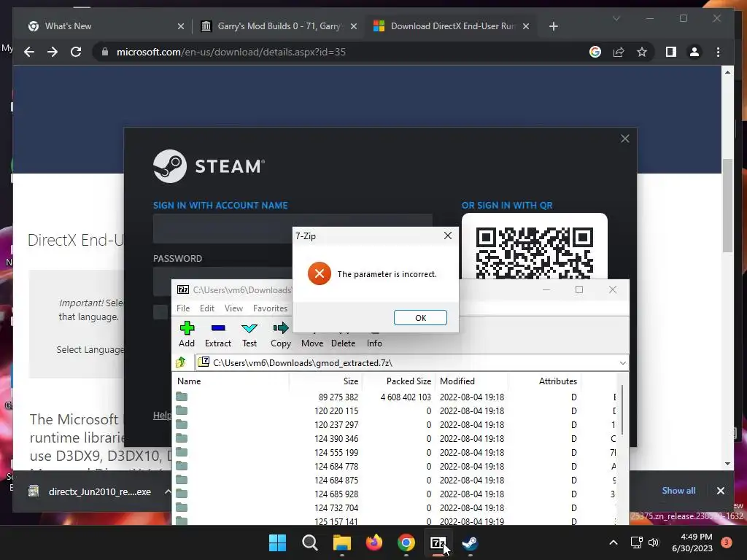The width and height of the screenshot is (747, 560).
Task: Select the folder with size 120 237 297
Action: point(395,424)
